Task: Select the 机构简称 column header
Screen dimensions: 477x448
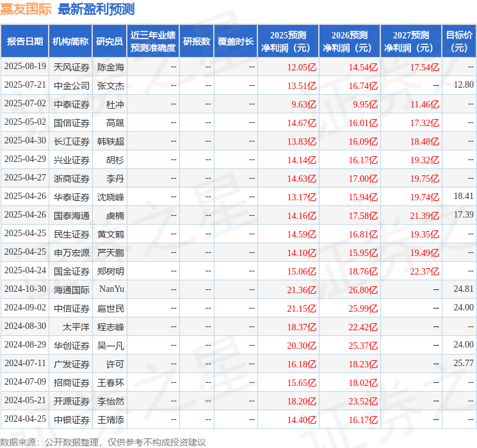Action: point(70,42)
